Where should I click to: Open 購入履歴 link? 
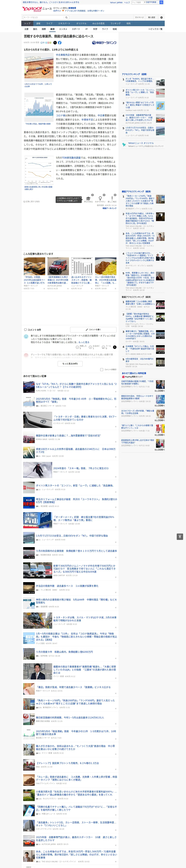pos(152,18)
